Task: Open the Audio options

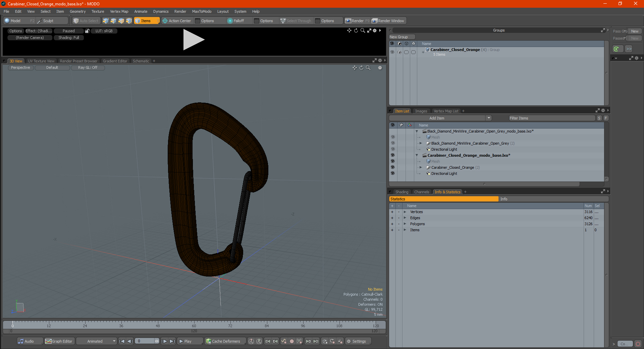Action: pyautogui.click(x=30, y=341)
